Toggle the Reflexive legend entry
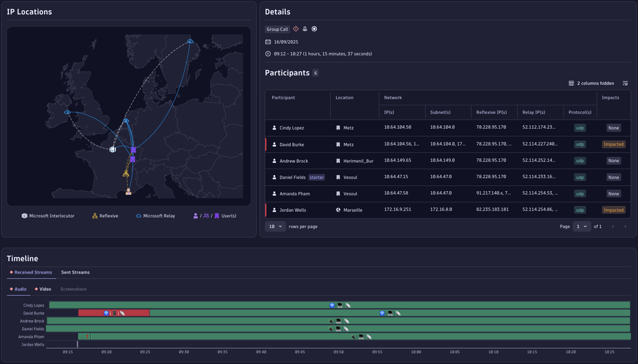 105,216
